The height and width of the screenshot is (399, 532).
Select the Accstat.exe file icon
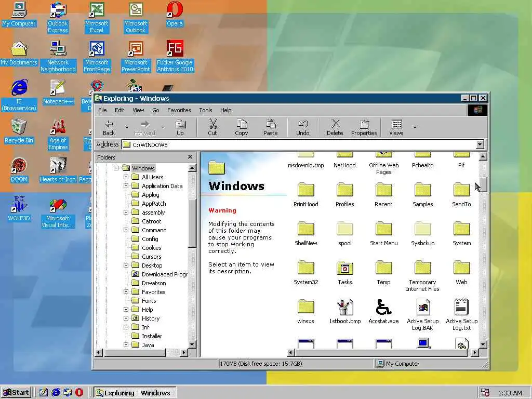pos(383,312)
